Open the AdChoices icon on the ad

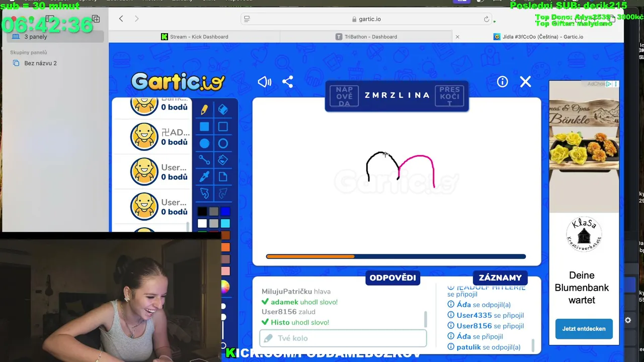click(x=608, y=84)
